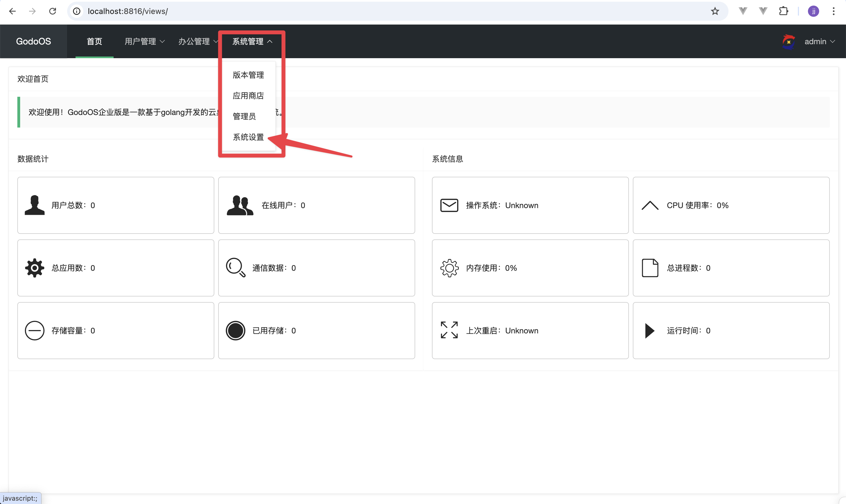The height and width of the screenshot is (504, 846).
Task: Expand the 用户管理 dropdown menu
Action: pyautogui.click(x=145, y=41)
